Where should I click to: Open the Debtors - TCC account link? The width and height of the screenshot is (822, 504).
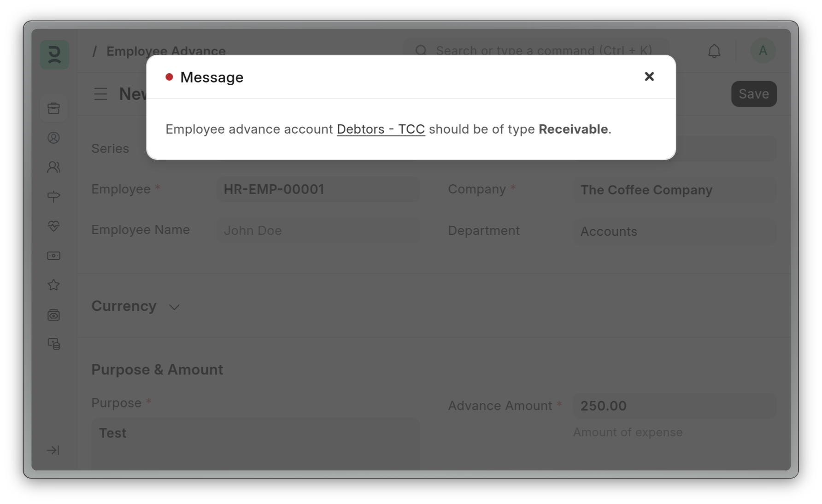[x=381, y=129]
